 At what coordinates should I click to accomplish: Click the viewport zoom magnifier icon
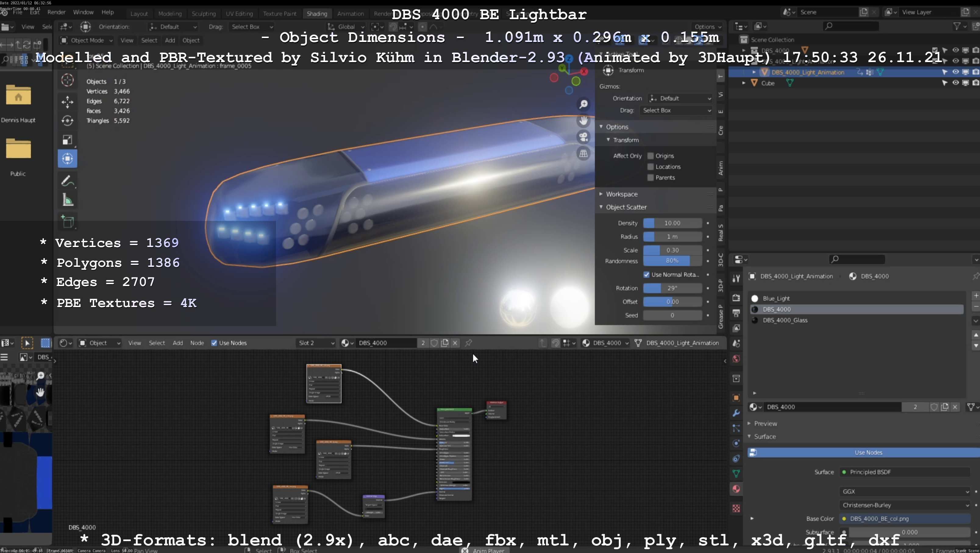pyautogui.click(x=583, y=104)
